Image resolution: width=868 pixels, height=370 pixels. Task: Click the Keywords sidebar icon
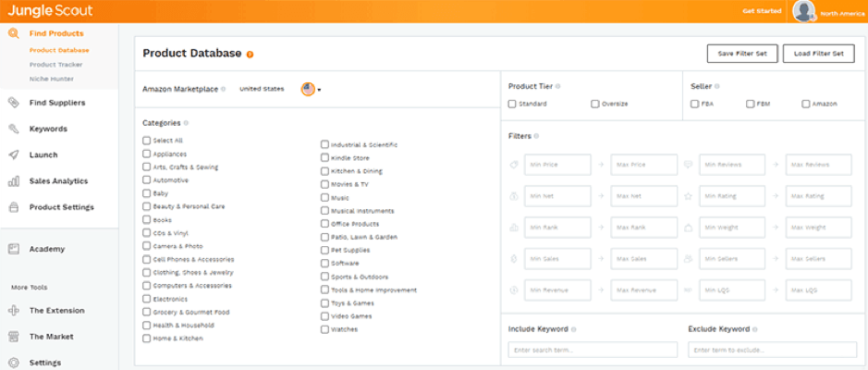13,129
